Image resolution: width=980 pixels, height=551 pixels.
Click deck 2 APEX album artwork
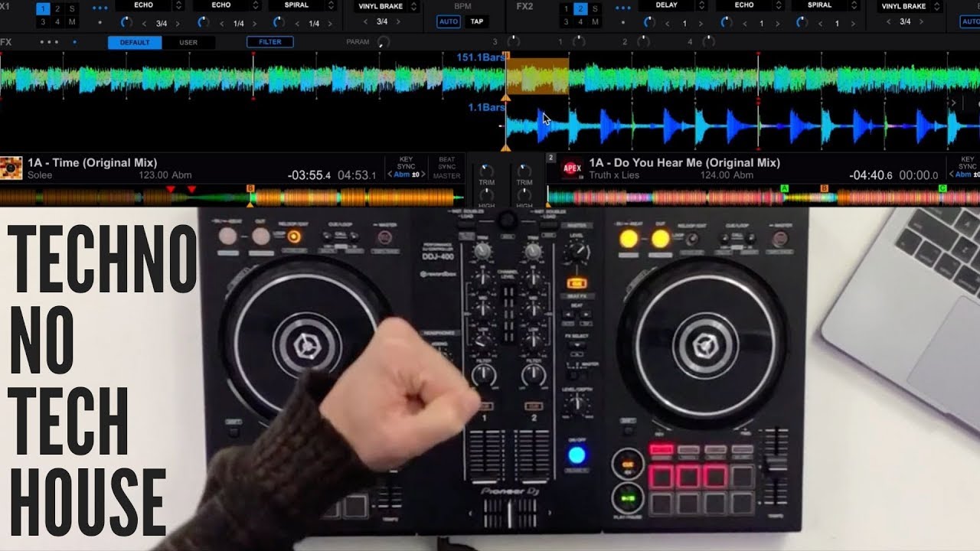point(572,168)
